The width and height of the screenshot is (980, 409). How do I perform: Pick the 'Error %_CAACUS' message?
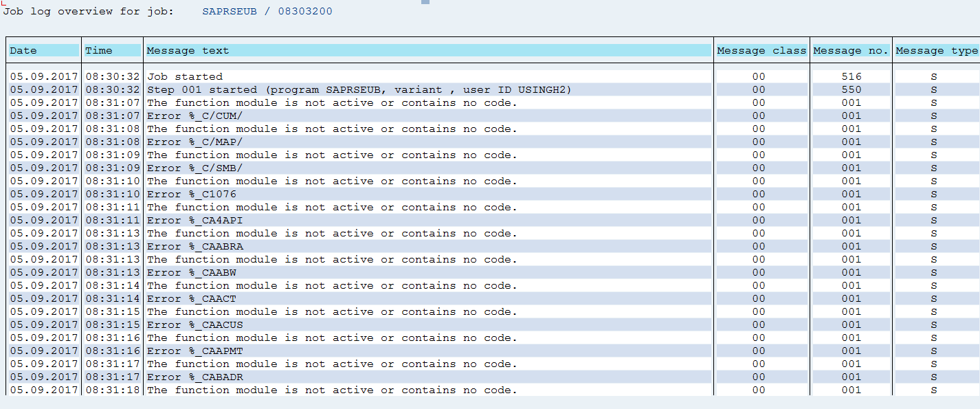pyautogui.click(x=194, y=324)
